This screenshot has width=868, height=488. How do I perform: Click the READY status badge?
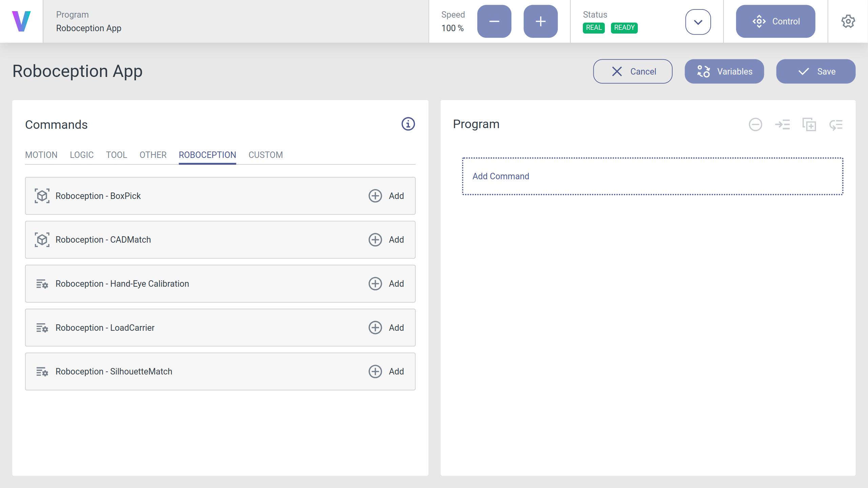click(x=624, y=28)
